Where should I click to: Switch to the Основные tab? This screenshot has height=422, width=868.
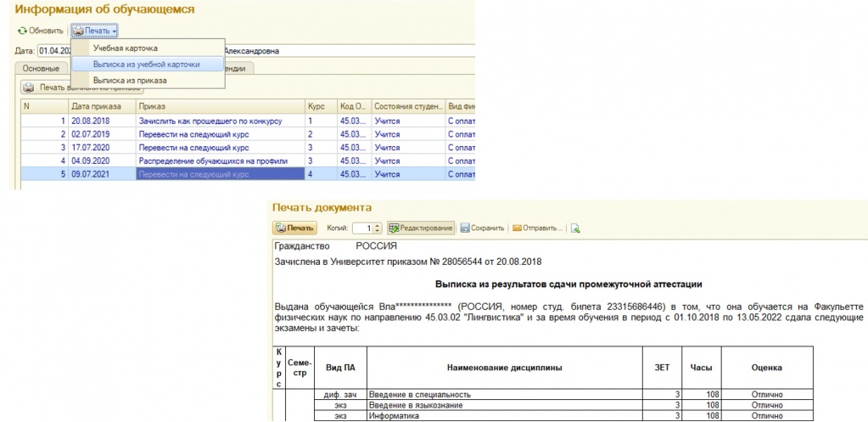pos(41,69)
